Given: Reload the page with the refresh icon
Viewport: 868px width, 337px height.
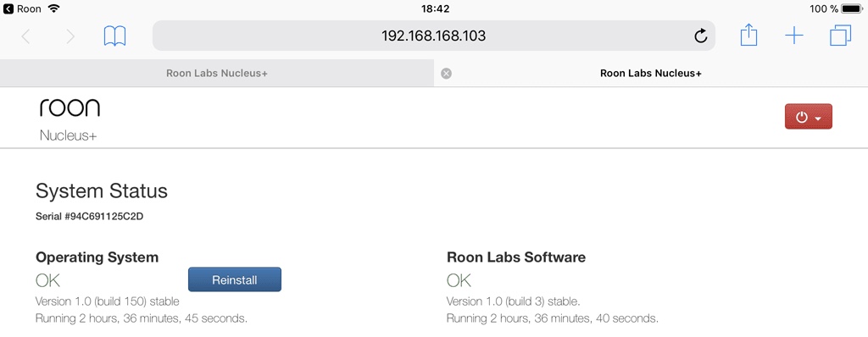Looking at the screenshot, I should click(x=700, y=36).
